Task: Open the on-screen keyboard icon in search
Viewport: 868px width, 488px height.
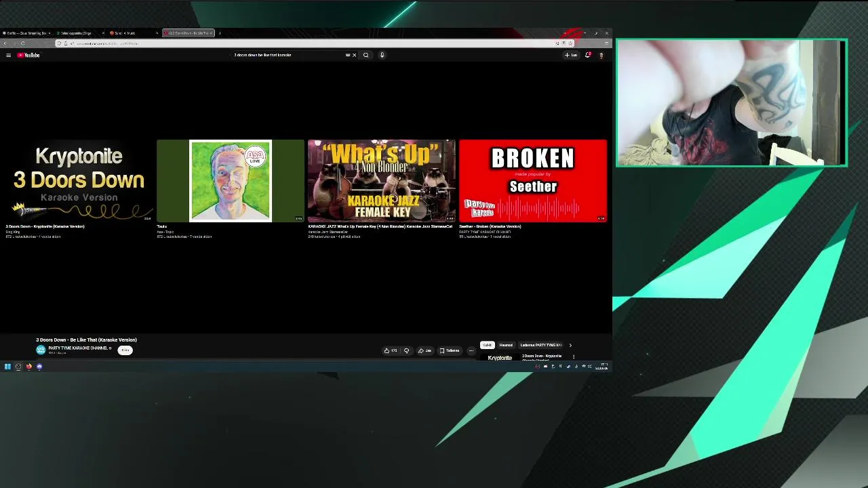Action: click(x=348, y=55)
